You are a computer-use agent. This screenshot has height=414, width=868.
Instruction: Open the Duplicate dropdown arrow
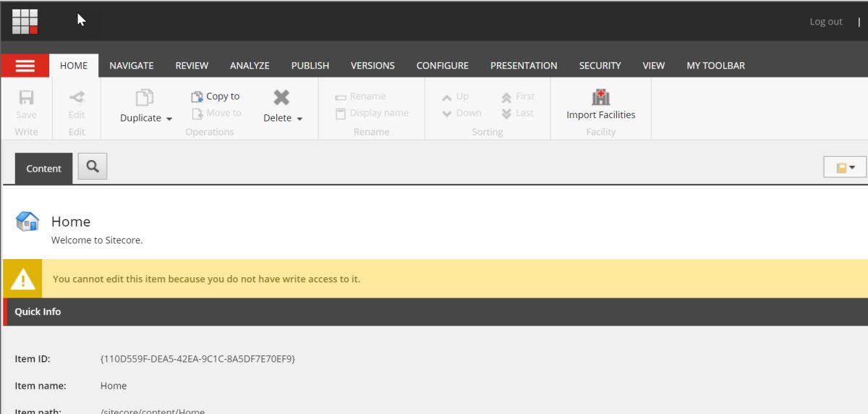[169, 119]
